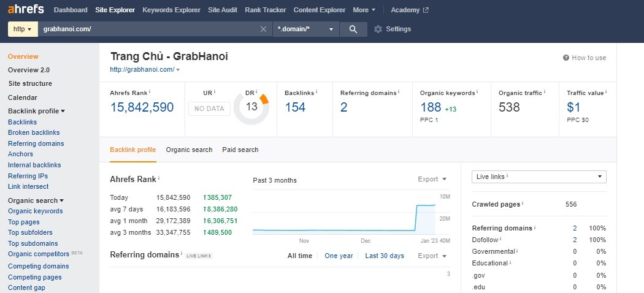
Task: Click info icon beside Traffic value
Action: [x=606, y=92]
